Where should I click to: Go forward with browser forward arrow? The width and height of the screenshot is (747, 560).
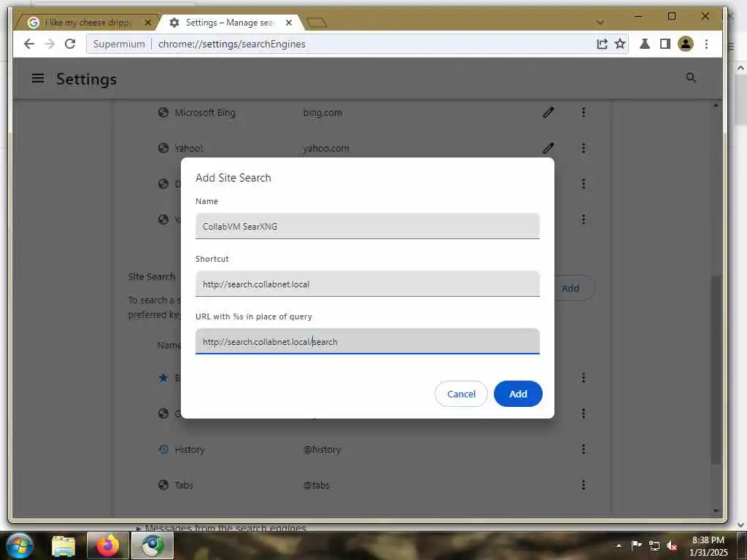(x=50, y=44)
